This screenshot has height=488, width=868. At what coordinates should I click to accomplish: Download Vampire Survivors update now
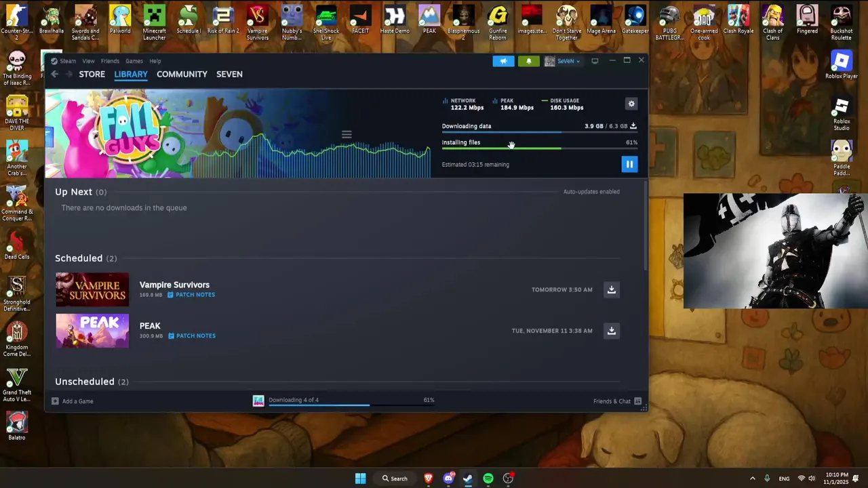[x=611, y=289]
